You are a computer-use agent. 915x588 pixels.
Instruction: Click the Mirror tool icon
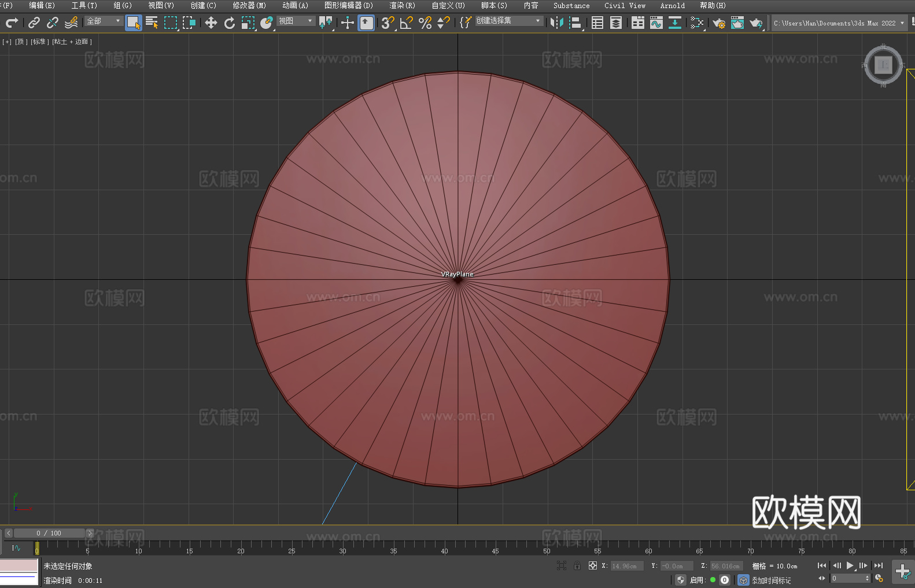(x=557, y=23)
